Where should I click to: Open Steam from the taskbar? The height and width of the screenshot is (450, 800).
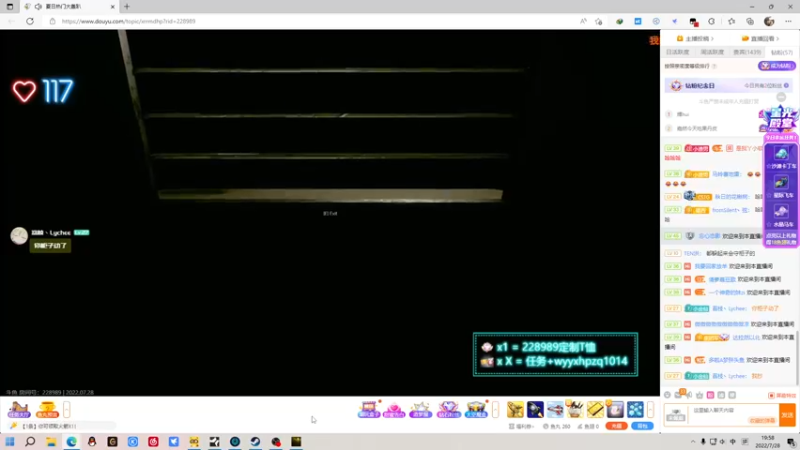(x=255, y=441)
